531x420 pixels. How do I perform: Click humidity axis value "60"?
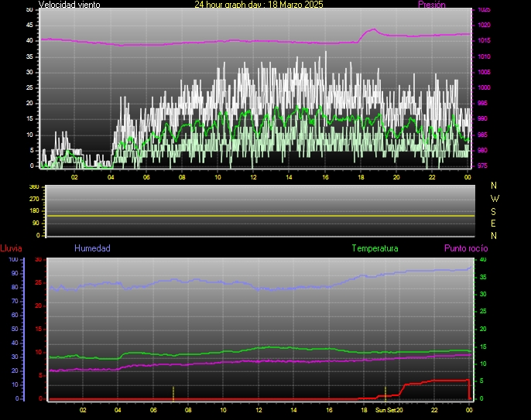(15, 315)
